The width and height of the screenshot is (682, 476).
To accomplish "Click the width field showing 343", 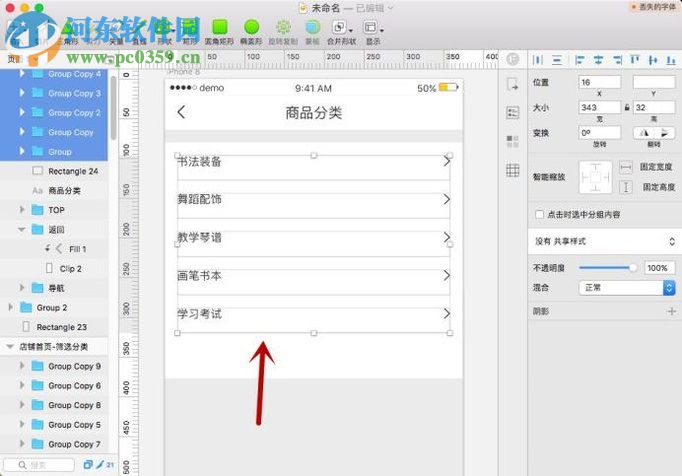I will [x=599, y=107].
